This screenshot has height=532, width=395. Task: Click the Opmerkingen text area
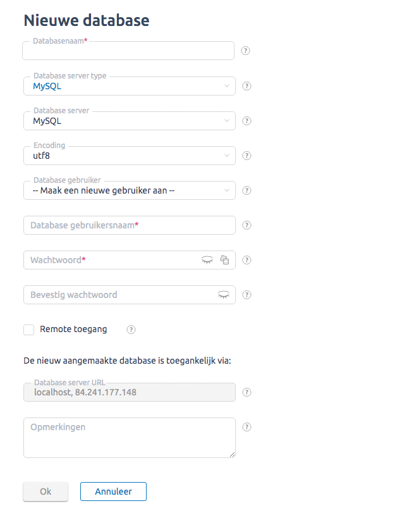point(130,438)
